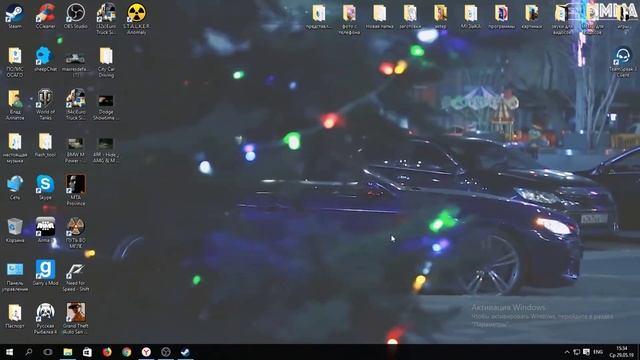The width and height of the screenshot is (640, 360).
Task: Launch Русская Рыбалка 4 shortcut
Action: pyautogui.click(x=45, y=318)
